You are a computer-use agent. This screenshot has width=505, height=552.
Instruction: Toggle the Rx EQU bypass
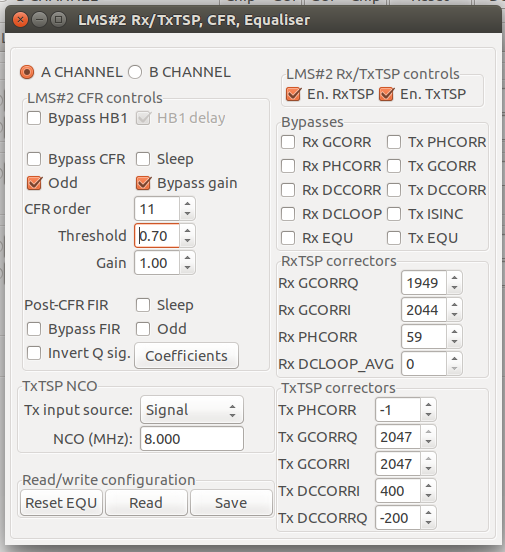(288, 238)
